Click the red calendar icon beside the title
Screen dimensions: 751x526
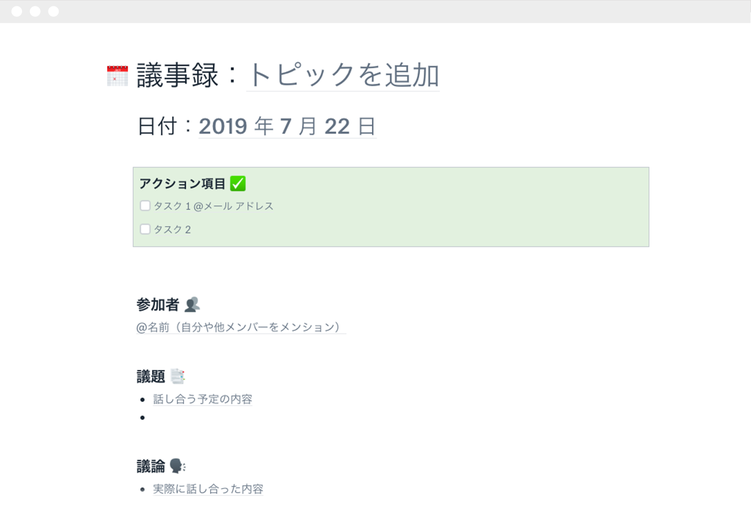pyautogui.click(x=117, y=76)
